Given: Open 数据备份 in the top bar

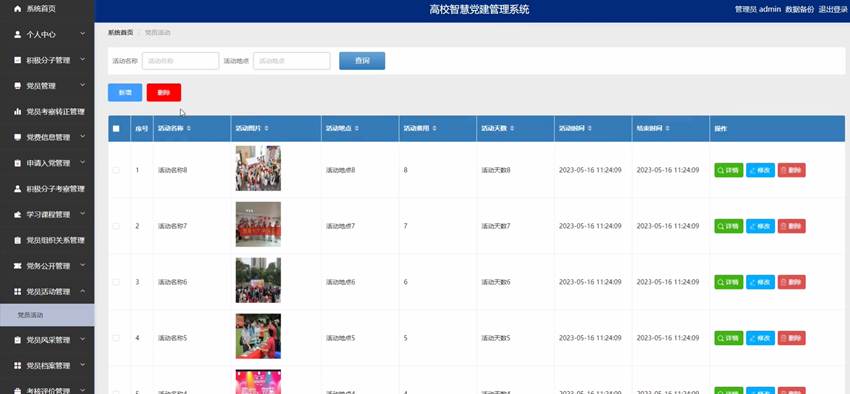Looking at the screenshot, I should pyautogui.click(x=800, y=9).
